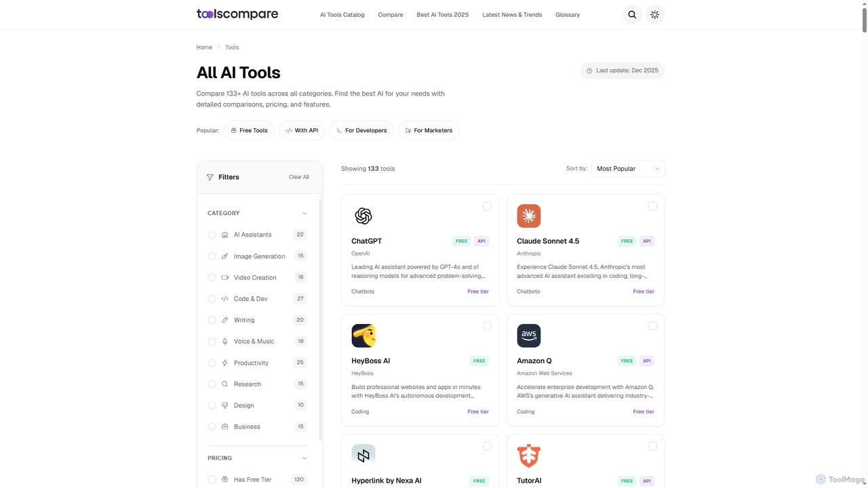Click the AI Assistants category icon
Viewport: 868px width, 488px height.
point(225,235)
